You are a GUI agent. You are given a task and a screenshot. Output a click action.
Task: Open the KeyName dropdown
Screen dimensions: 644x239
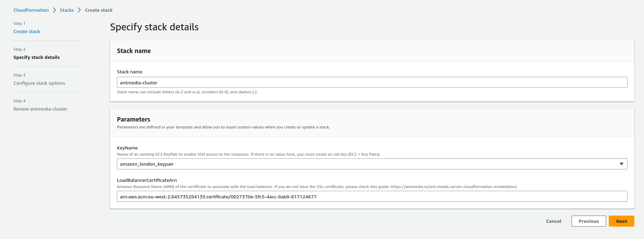point(372,164)
